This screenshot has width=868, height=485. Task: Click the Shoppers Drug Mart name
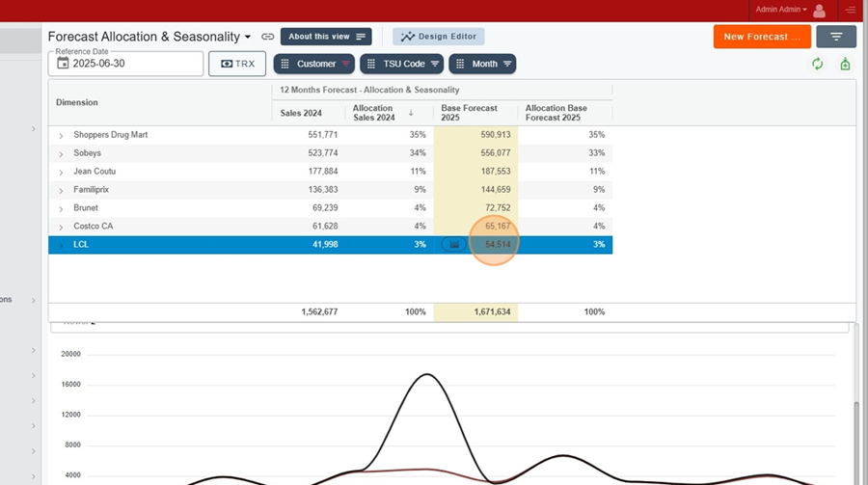click(x=111, y=135)
